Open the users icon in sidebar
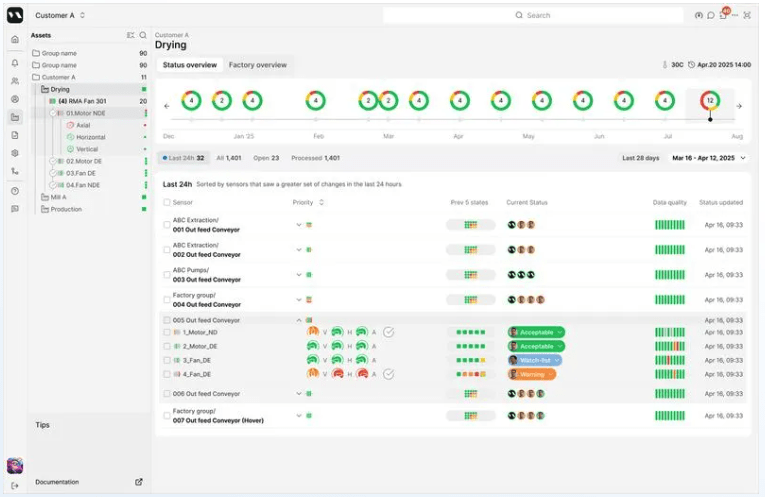 coord(14,81)
